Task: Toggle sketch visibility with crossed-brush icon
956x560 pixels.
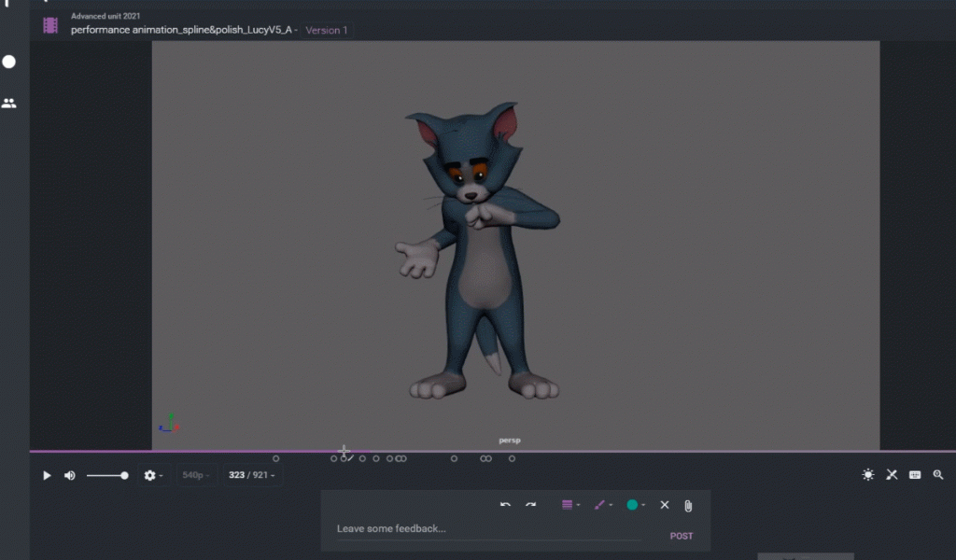Action: [892, 475]
